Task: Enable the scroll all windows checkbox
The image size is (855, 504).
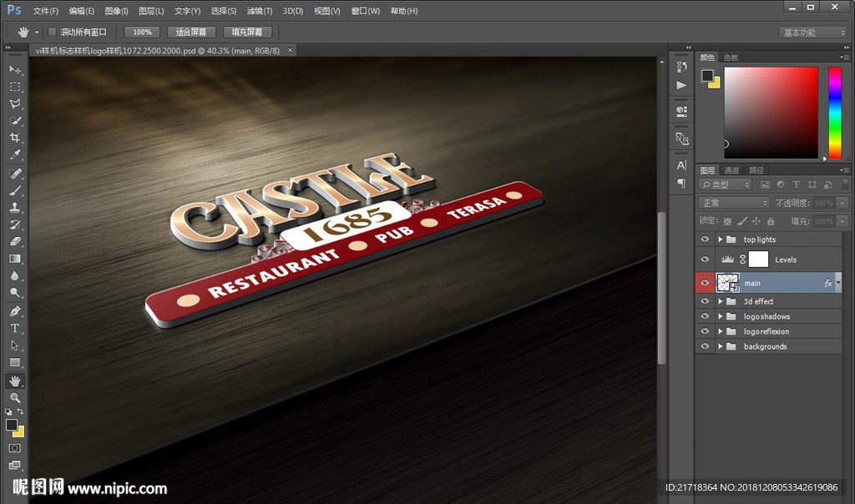Action: click(x=52, y=32)
